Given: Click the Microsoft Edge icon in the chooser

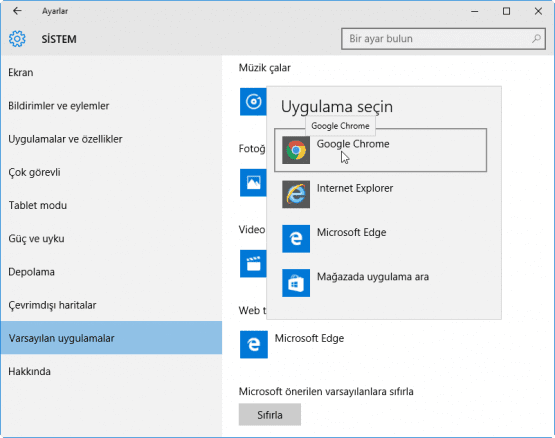Looking at the screenshot, I should [296, 239].
